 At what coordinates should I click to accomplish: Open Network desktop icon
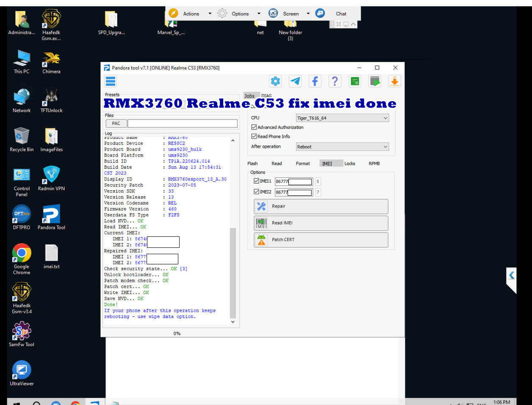[22, 101]
